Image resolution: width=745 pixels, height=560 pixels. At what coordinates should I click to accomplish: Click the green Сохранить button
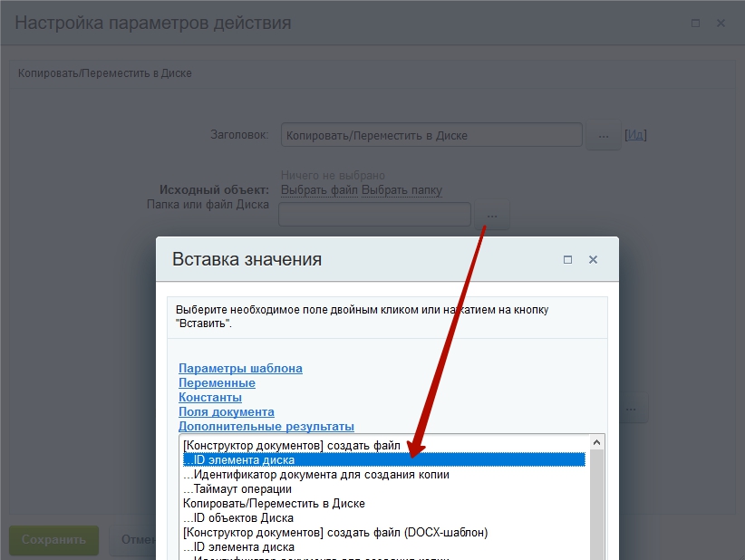pos(53,539)
